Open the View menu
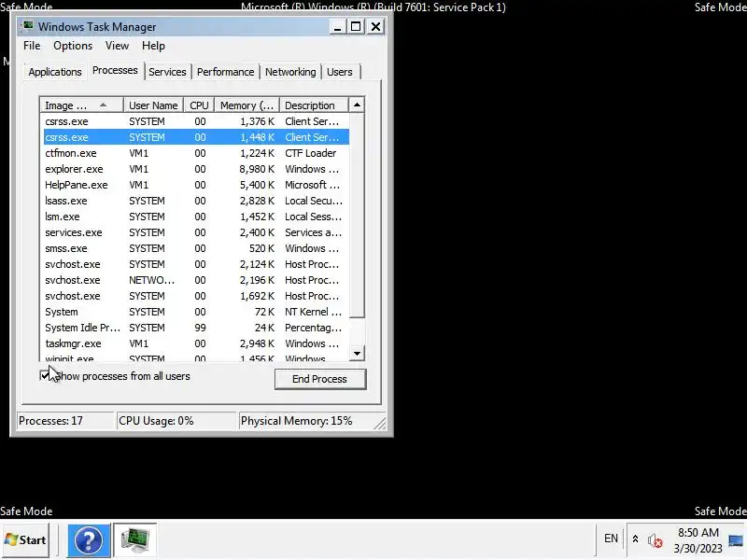Image resolution: width=747 pixels, height=560 pixels. [x=117, y=46]
